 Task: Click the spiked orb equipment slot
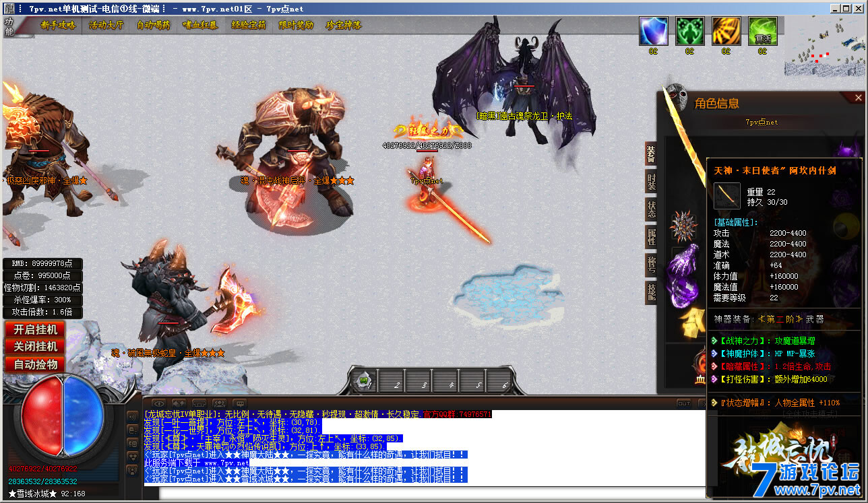683,227
